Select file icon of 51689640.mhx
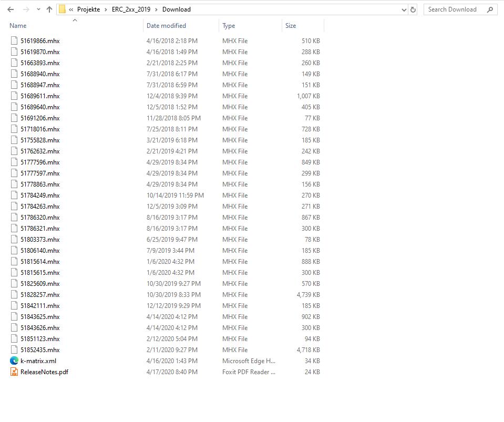This screenshot has width=504, height=422. [14, 107]
